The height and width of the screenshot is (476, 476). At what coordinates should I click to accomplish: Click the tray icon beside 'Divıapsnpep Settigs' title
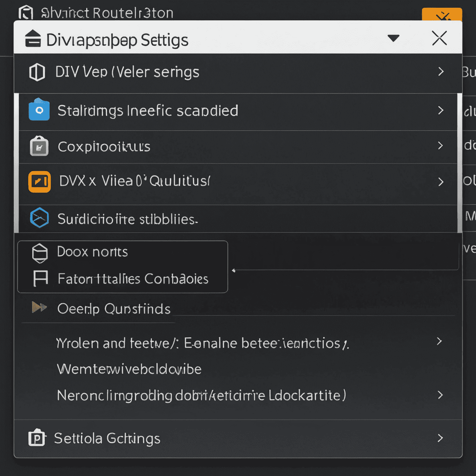click(x=33, y=39)
